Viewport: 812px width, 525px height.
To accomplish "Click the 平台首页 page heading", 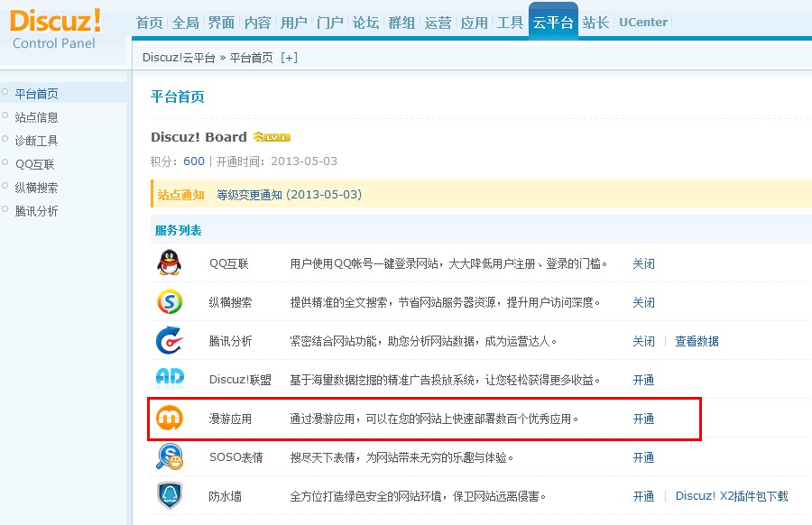I will tap(178, 97).
